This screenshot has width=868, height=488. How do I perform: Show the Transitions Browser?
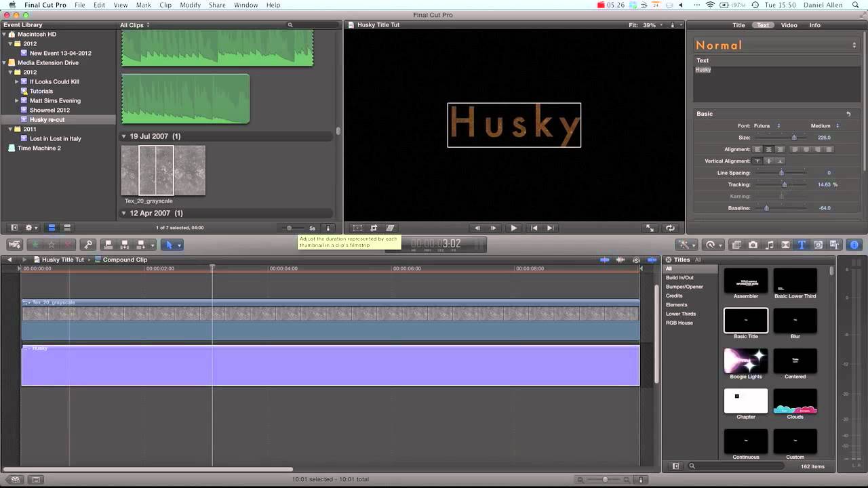785,245
